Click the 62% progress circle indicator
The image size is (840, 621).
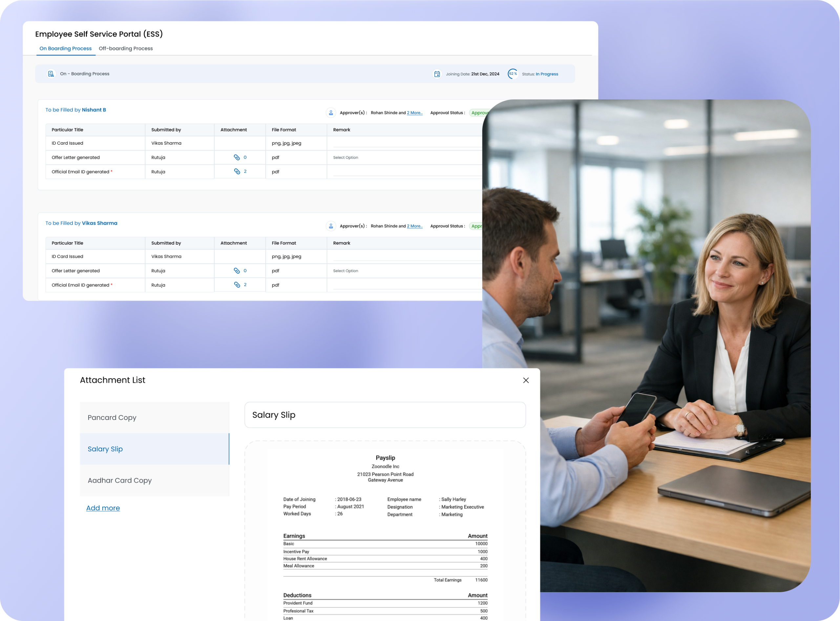coord(513,74)
